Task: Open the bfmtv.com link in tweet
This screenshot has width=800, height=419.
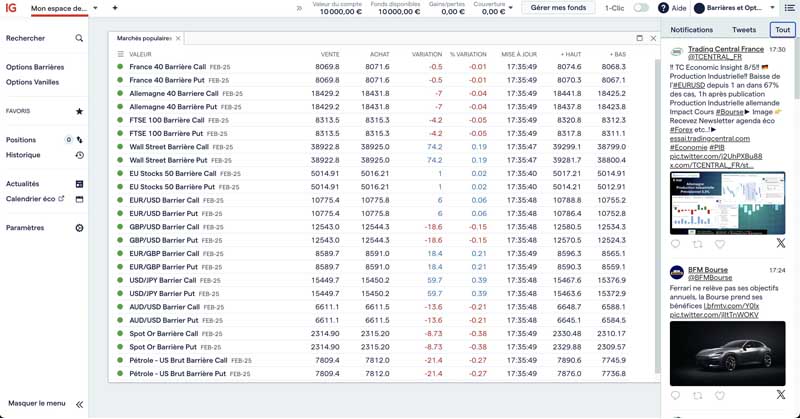Action: coord(731,306)
